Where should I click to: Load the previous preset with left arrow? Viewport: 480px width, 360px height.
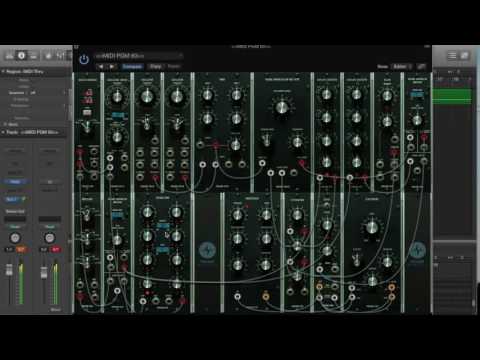[100, 67]
